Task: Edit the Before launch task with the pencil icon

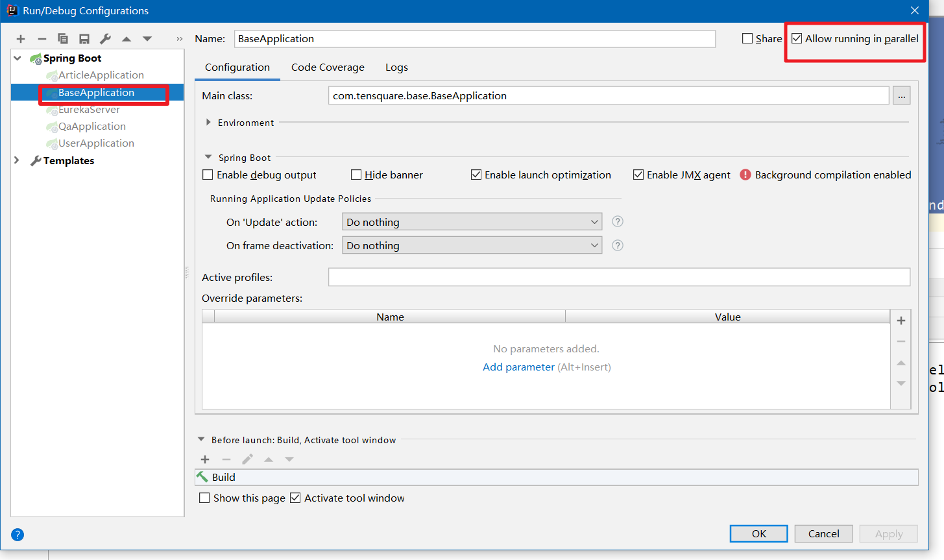Action: [247, 459]
